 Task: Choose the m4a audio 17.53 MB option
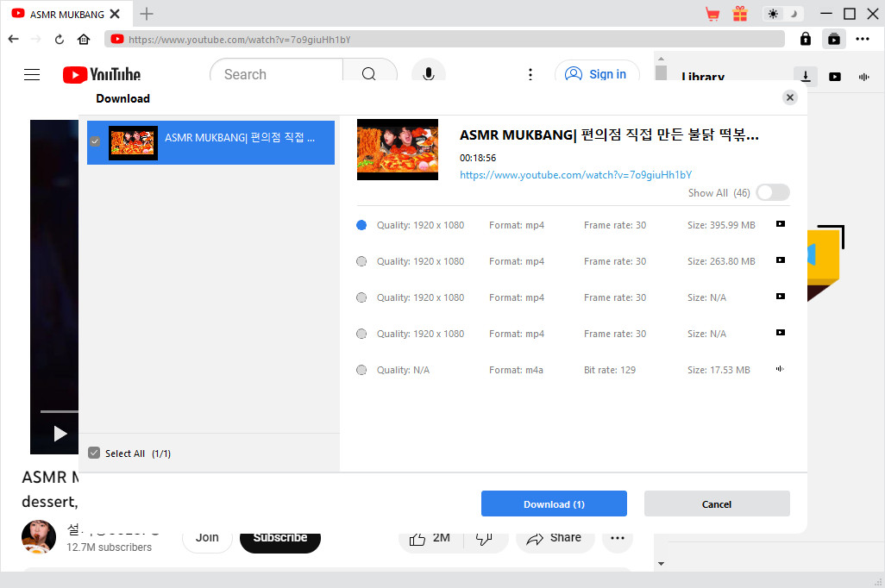coord(361,370)
